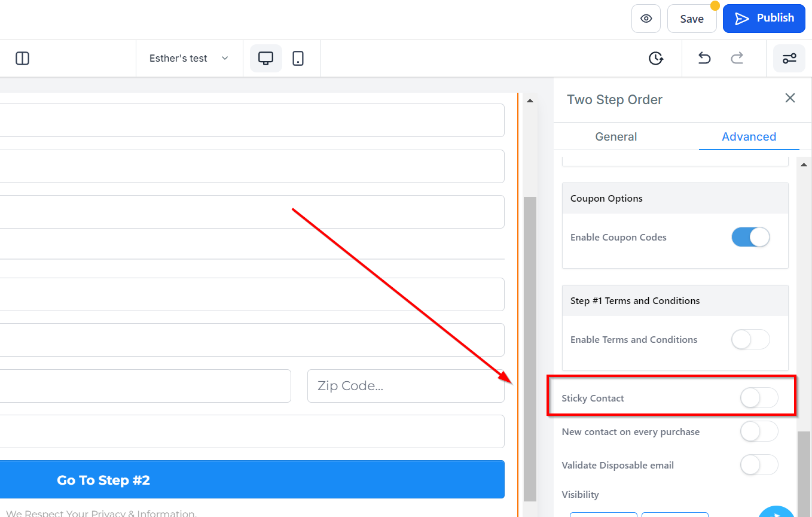Screen dimensions: 812x517
Task: Click the Save button
Action: point(692,19)
